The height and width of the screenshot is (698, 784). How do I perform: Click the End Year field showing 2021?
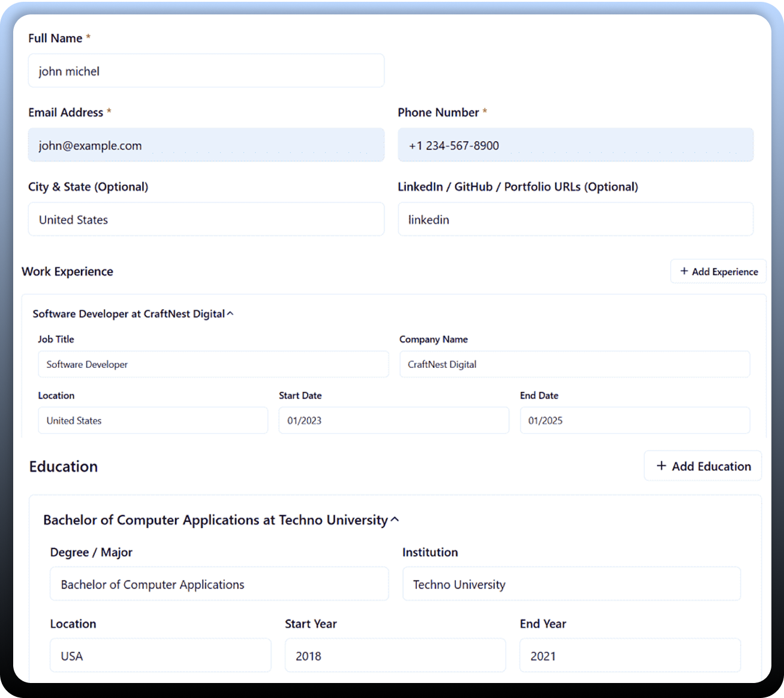629,656
